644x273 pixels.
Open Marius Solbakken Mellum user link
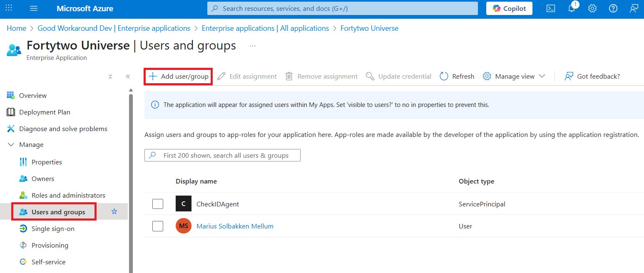point(235,226)
